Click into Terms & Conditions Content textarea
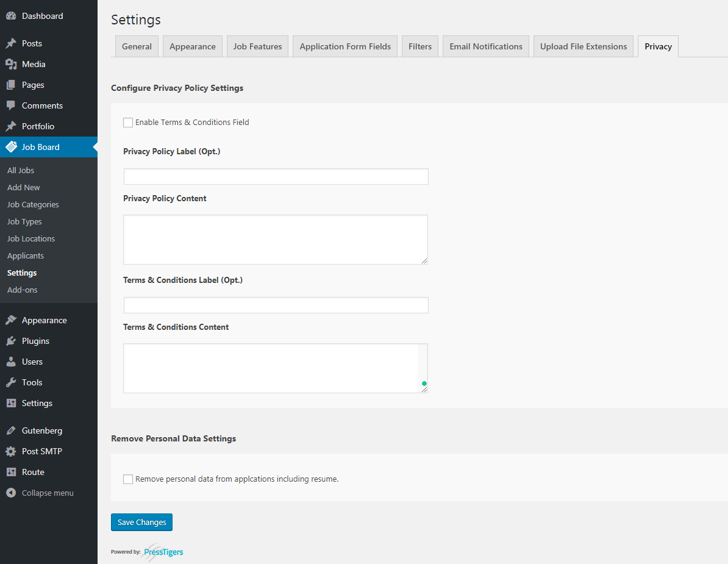 tap(271, 368)
